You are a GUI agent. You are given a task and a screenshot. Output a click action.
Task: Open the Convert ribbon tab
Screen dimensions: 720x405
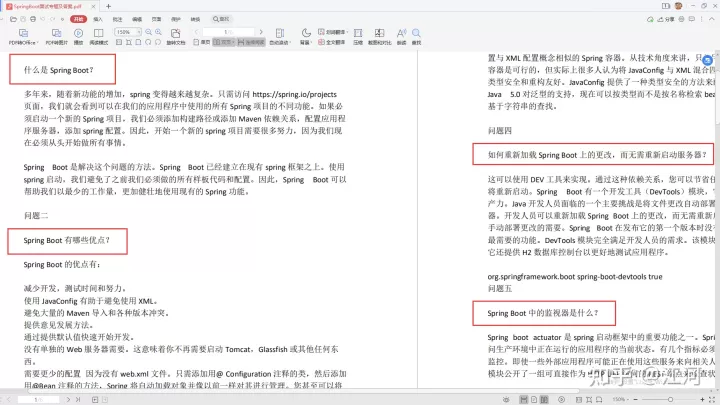tap(195, 19)
